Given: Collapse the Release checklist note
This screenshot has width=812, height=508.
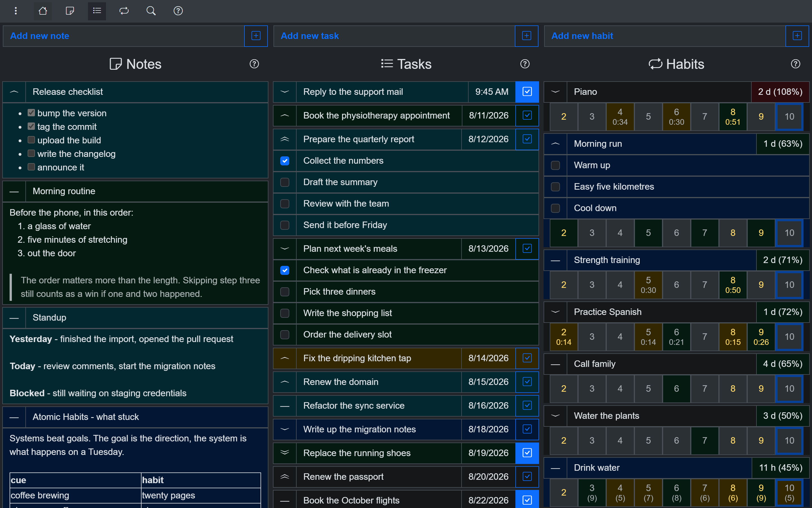Looking at the screenshot, I should point(14,92).
